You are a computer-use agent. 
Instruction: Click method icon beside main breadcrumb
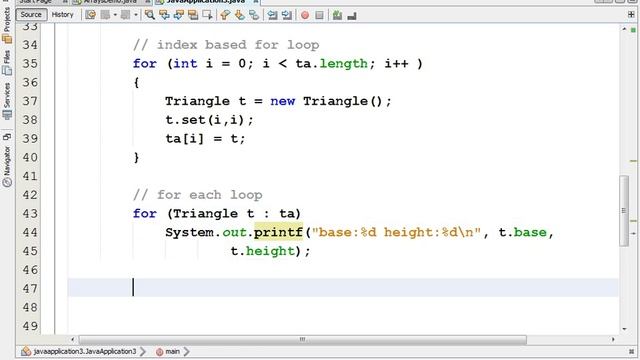pos(159,352)
